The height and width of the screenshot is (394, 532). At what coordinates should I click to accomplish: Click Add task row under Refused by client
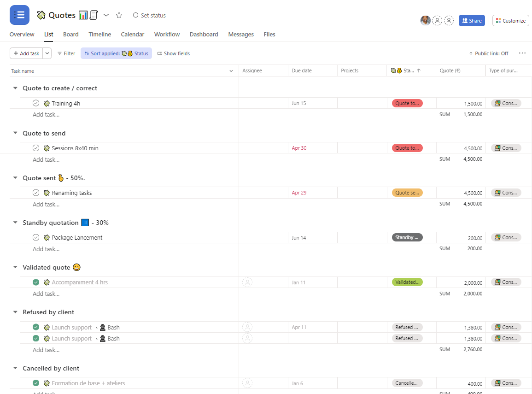point(46,350)
